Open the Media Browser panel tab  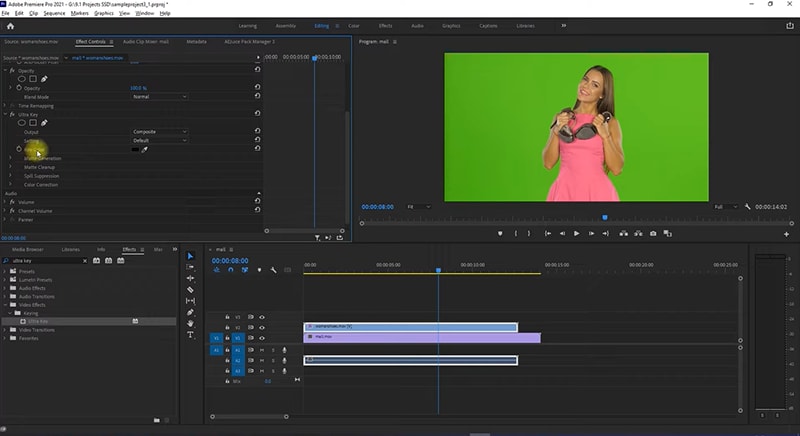[x=28, y=249]
